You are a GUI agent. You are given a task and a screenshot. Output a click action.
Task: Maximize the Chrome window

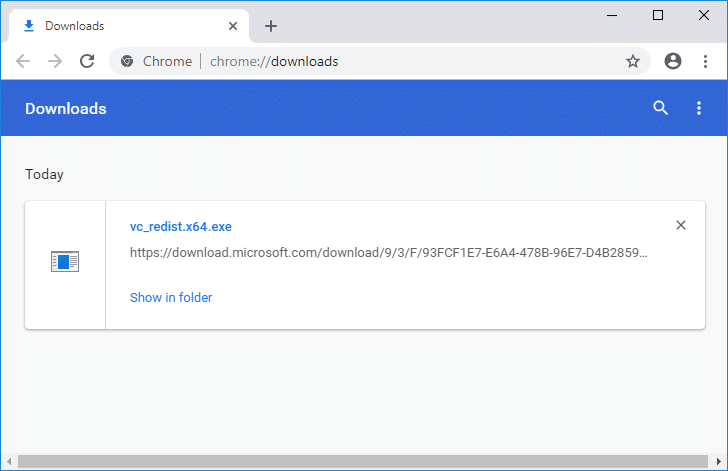[x=657, y=15]
